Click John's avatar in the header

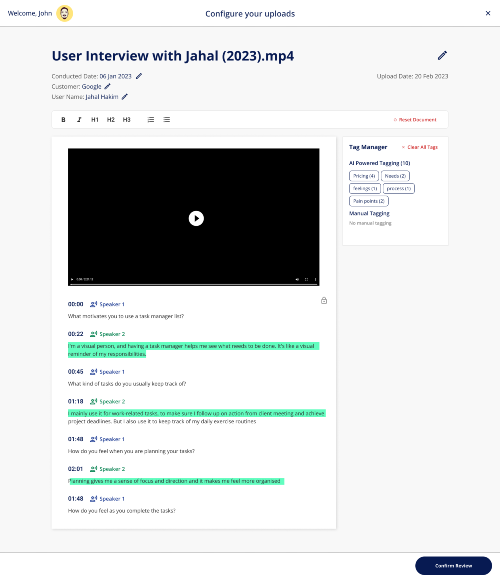[64, 13]
